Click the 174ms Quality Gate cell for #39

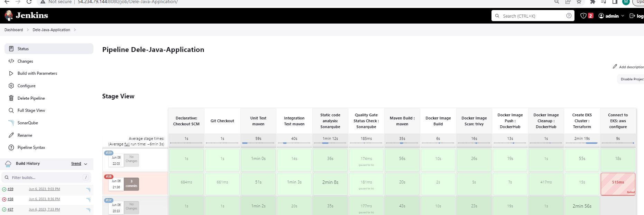tap(366, 160)
